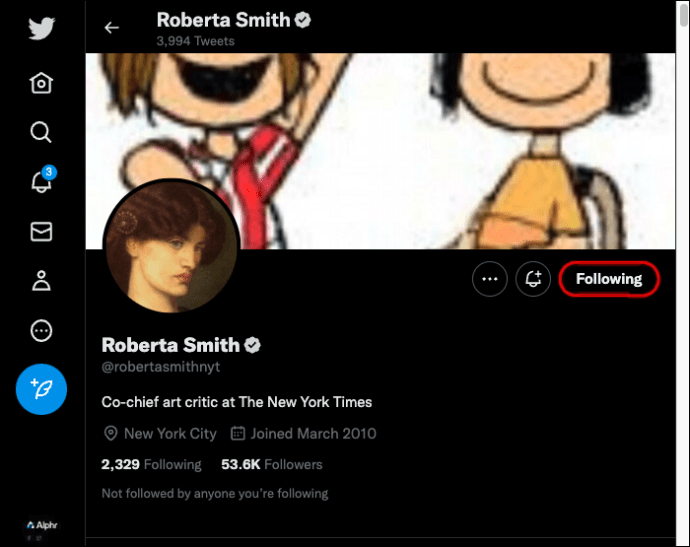Viewport: 690px width, 547px height.
Task: Click the New York City location
Action: pyautogui.click(x=160, y=434)
